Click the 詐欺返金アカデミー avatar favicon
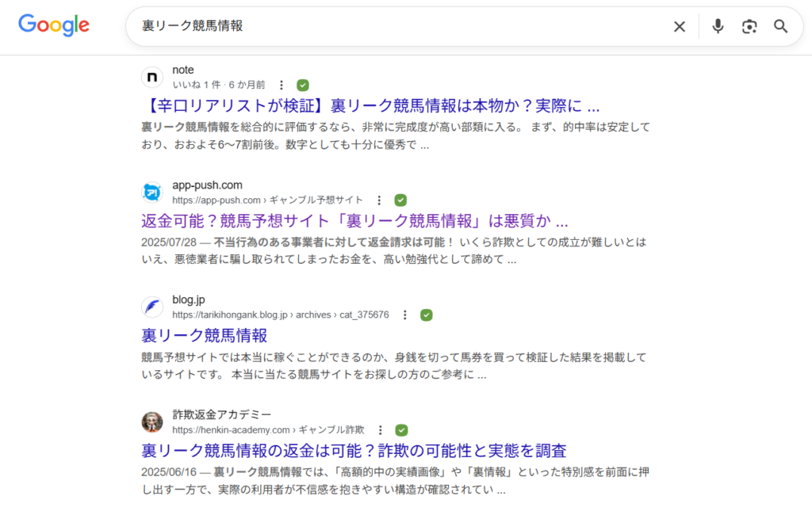Screen dimensions: 812x515 click(x=152, y=422)
